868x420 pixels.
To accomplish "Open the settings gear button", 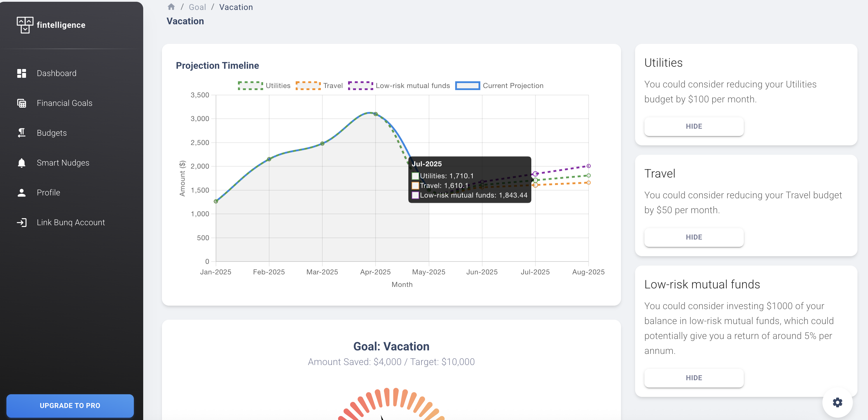I will point(837,402).
